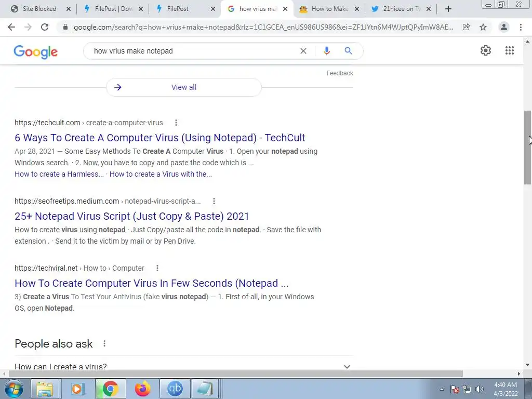532x399 pixels.
Task: Follow 'How to create a Harmless...' sublink
Action: click(59, 174)
